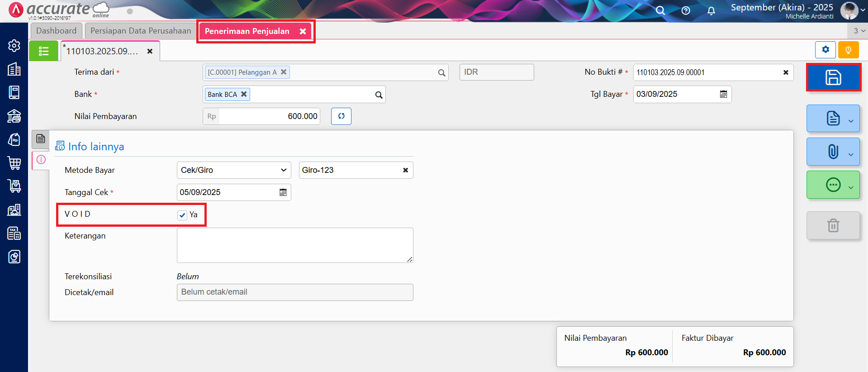This screenshot has width=868, height=372.
Task: Open Tgl Bayar calendar picker
Action: (723, 94)
